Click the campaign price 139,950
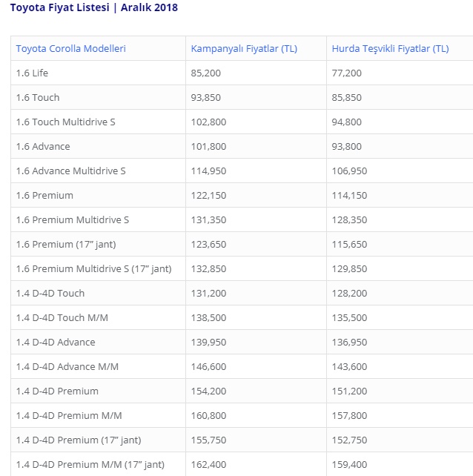 208,342
